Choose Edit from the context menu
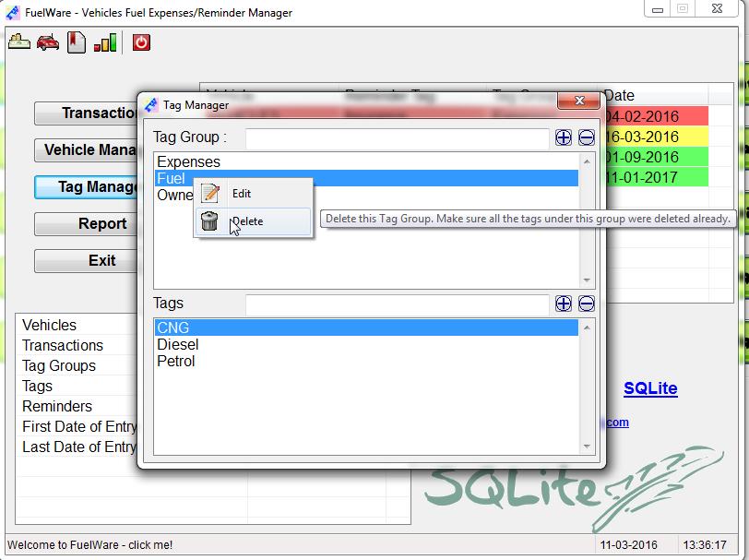Image resolution: width=749 pixels, height=560 pixels. [x=242, y=194]
